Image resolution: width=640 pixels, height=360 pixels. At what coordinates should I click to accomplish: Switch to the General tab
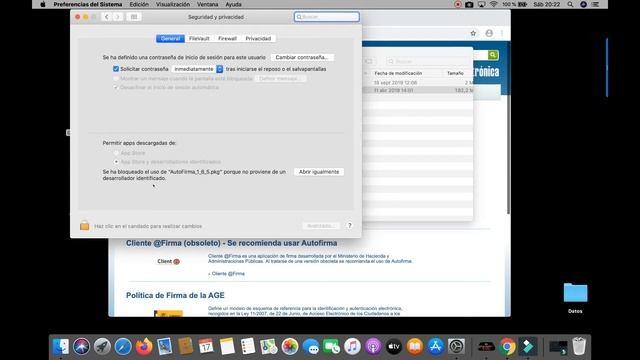(170, 38)
